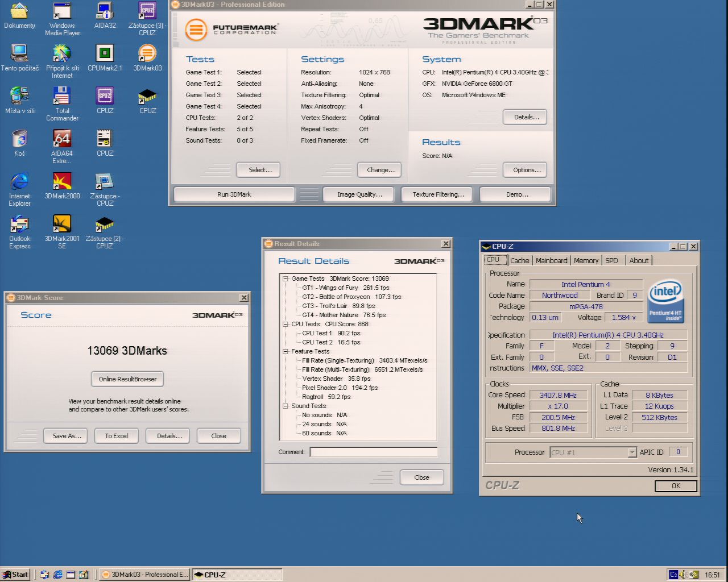Launch CPUMark2.1 desktop icon
The height and width of the screenshot is (582, 728).
click(x=105, y=58)
